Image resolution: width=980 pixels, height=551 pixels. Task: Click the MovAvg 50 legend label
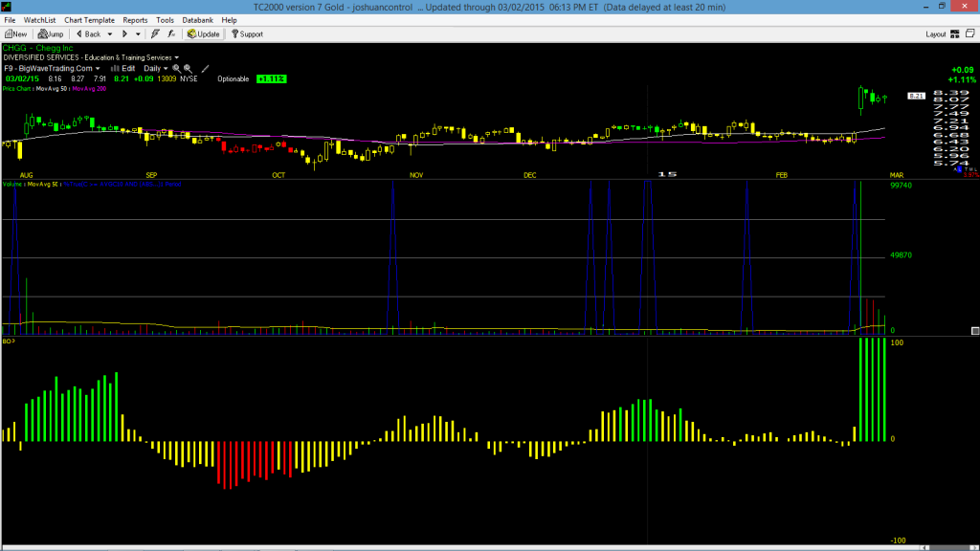(52, 89)
